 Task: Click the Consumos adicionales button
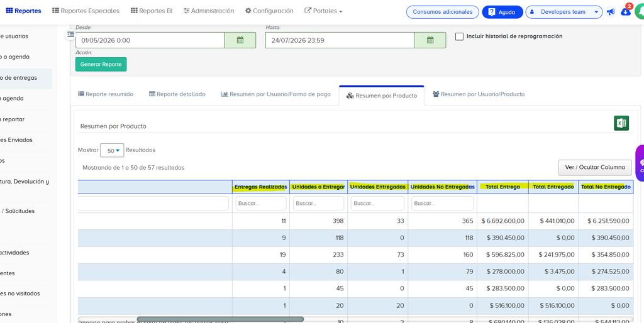(442, 12)
